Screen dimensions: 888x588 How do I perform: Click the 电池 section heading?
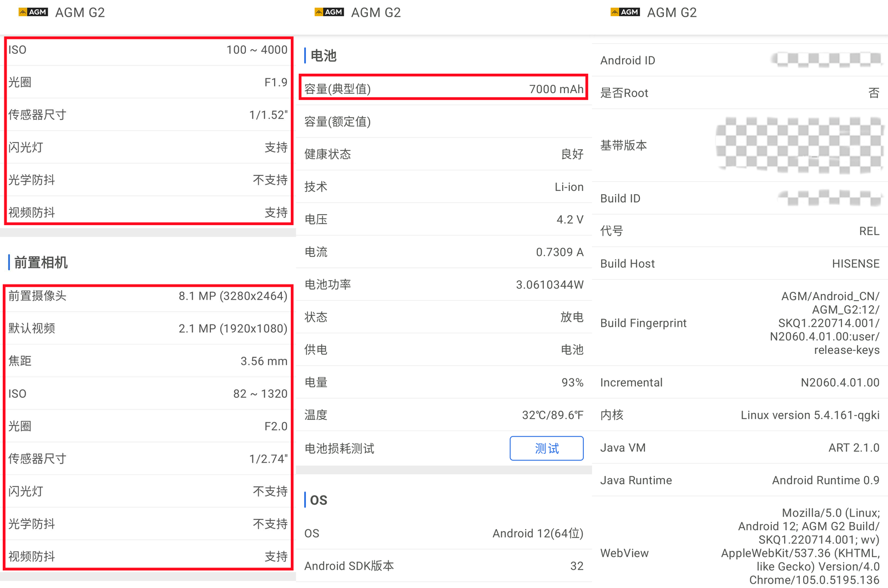[323, 55]
